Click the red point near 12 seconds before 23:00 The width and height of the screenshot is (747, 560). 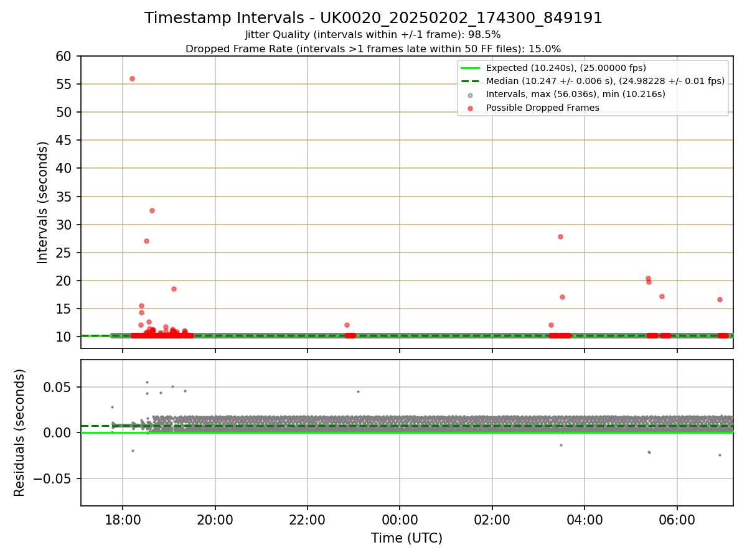(x=347, y=325)
